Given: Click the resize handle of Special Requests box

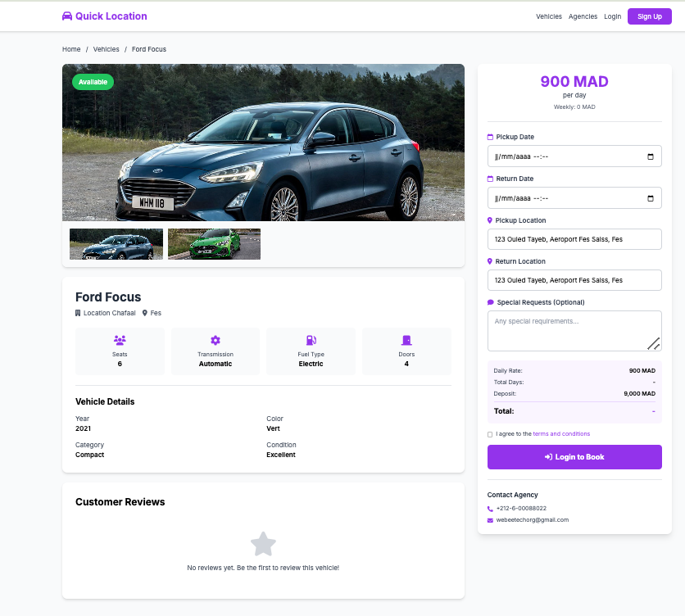Looking at the screenshot, I should (654, 344).
